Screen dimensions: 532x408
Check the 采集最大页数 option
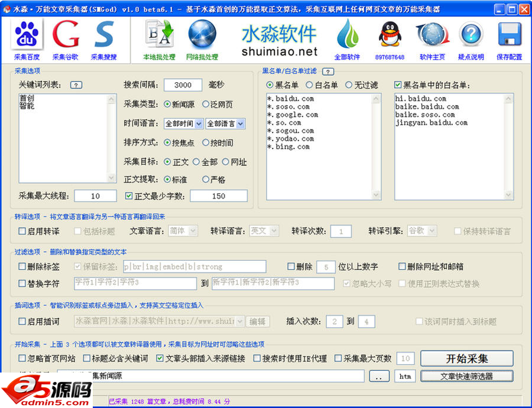(x=338, y=358)
